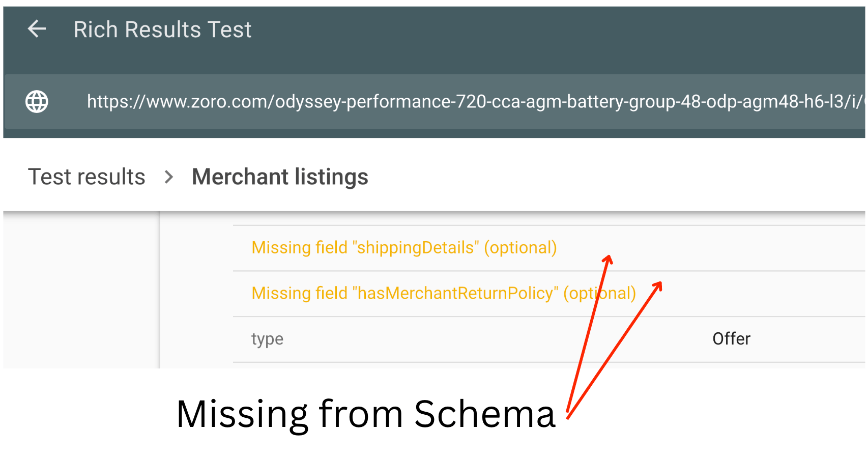Click the globe icon beside the URL
Screen dimensions: 868x458
[x=37, y=101]
